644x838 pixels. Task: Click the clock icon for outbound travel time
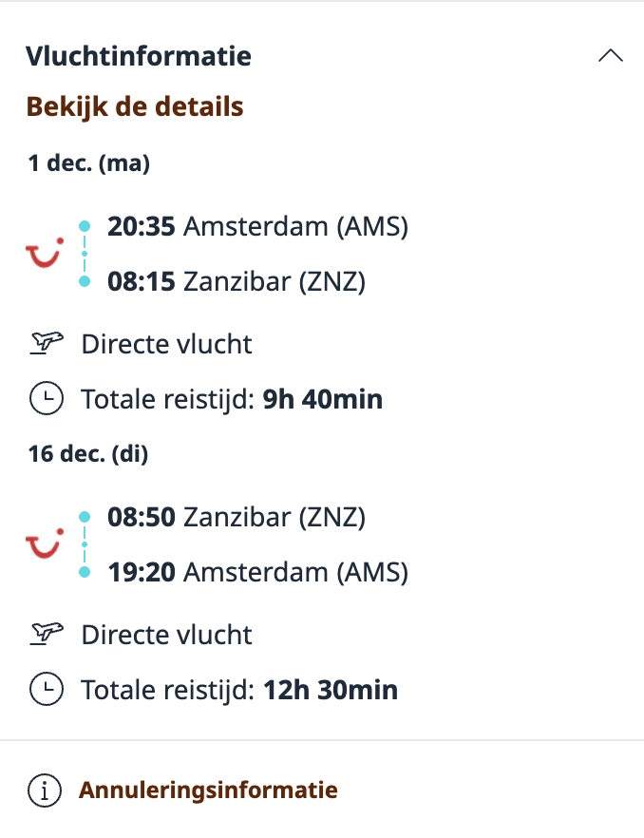click(46, 398)
